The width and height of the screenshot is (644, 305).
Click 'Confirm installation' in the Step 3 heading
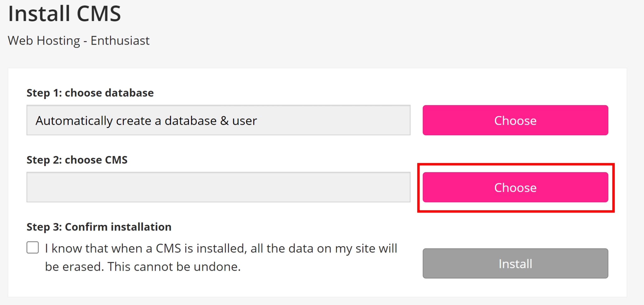click(118, 227)
